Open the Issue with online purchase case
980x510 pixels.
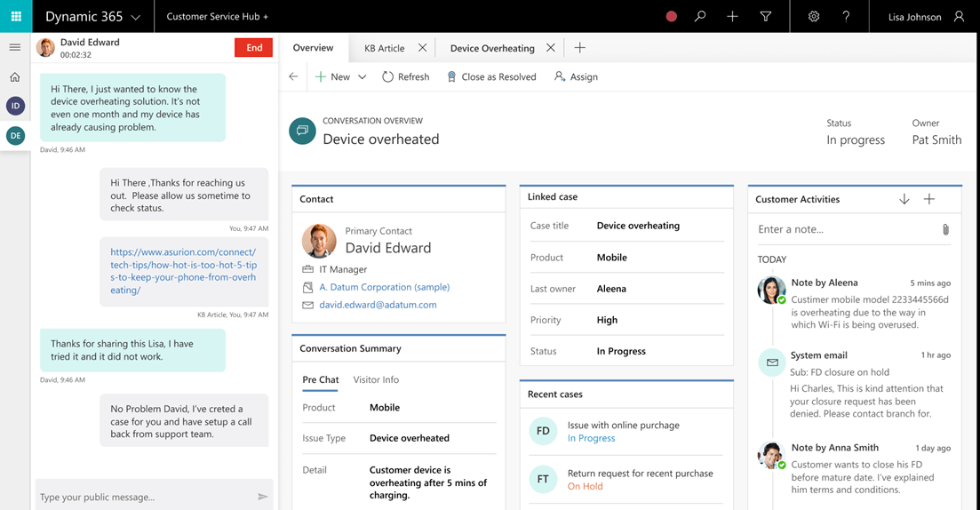(x=623, y=425)
